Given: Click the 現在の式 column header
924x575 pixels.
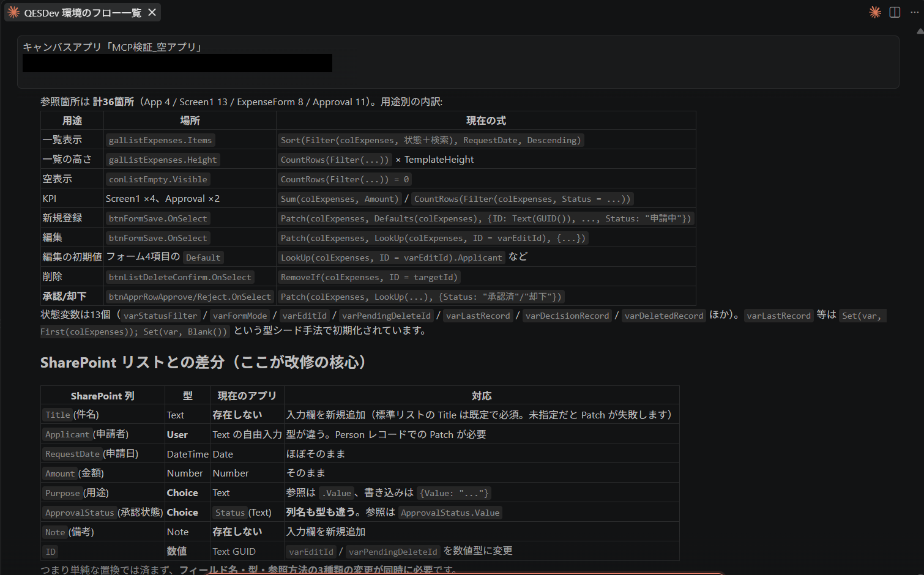Looking at the screenshot, I should coord(486,121).
